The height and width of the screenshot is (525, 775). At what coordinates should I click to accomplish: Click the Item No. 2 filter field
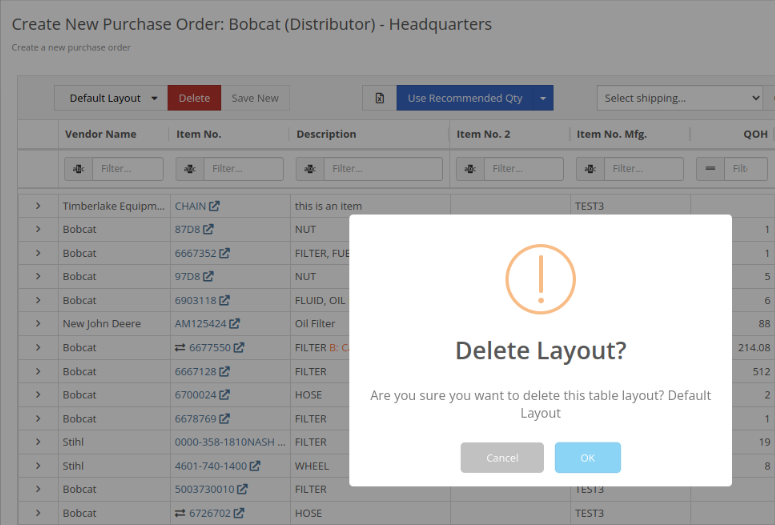(x=524, y=169)
